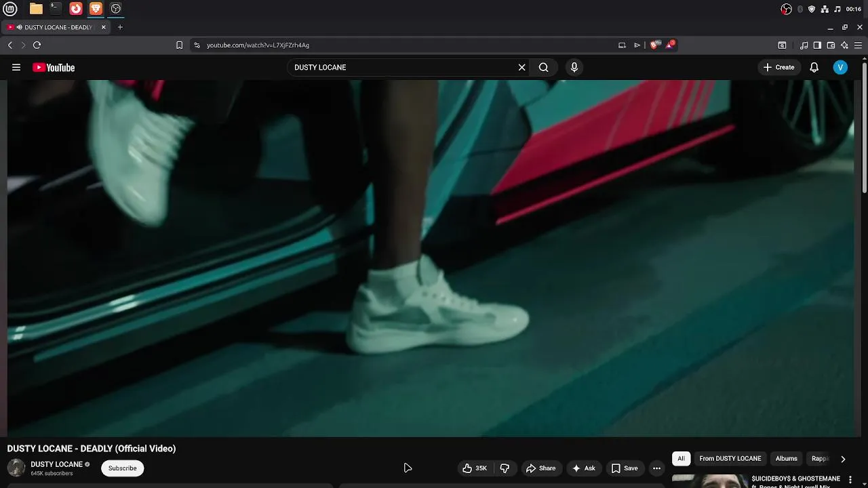The image size is (868, 488).
Task: Open the browser media control music note
Action: (x=804, y=45)
